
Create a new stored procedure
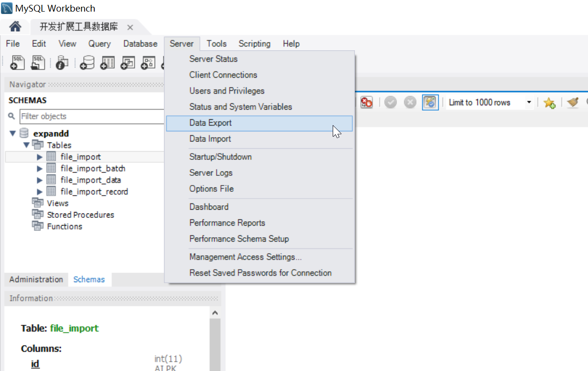(148, 62)
